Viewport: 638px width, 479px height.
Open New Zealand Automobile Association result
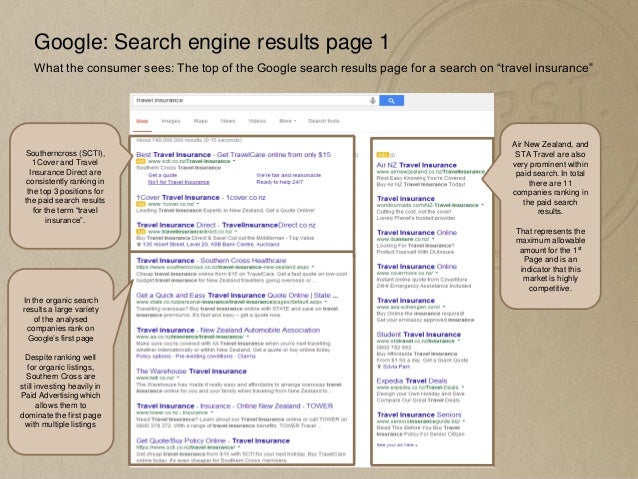(228, 330)
